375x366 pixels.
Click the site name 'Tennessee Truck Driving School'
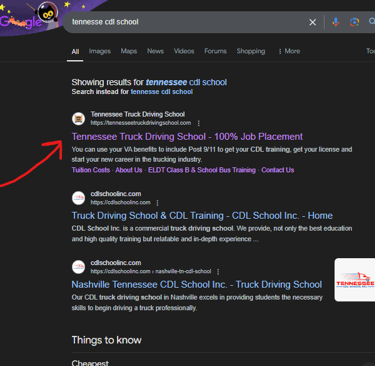click(x=138, y=114)
